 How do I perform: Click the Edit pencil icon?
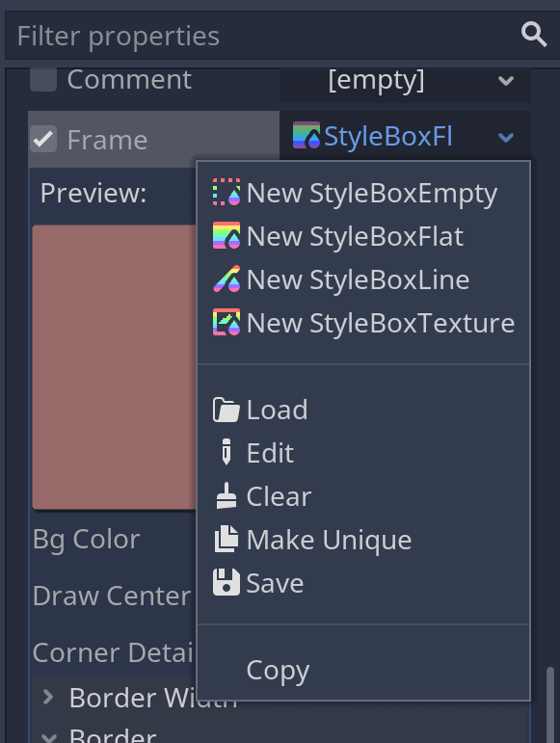(x=227, y=452)
